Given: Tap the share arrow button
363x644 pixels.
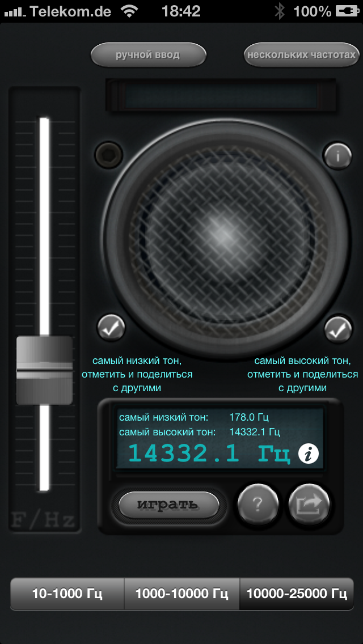Looking at the screenshot, I should (310, 505).
